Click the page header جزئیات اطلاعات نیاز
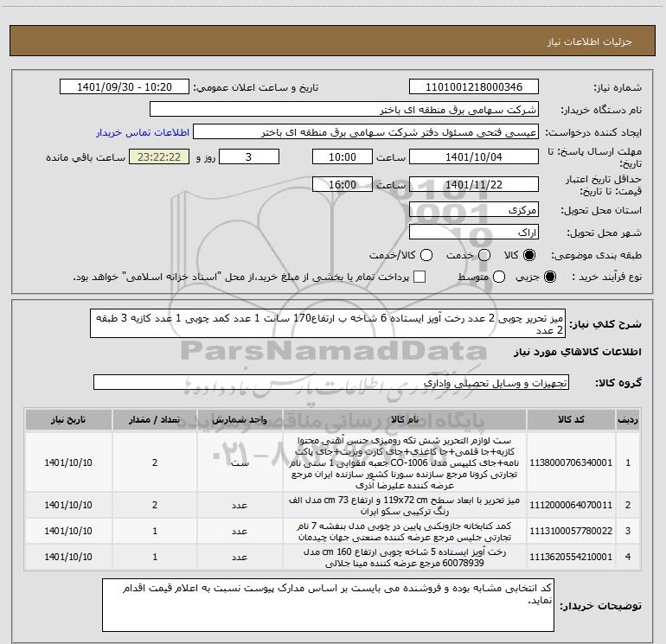The height and width of the screenshot is (644, 666). [x=590, y=41]
